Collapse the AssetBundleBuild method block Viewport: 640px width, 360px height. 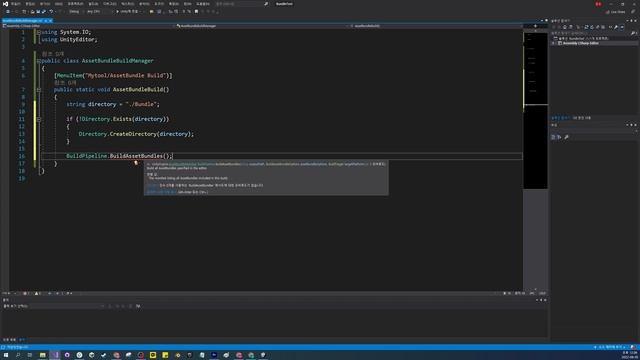(38, 89)
